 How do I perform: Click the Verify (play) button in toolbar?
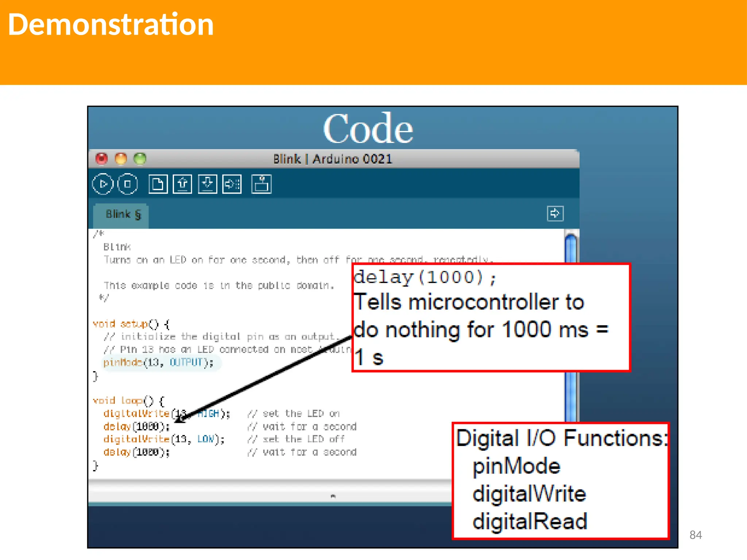click(103, 184)
